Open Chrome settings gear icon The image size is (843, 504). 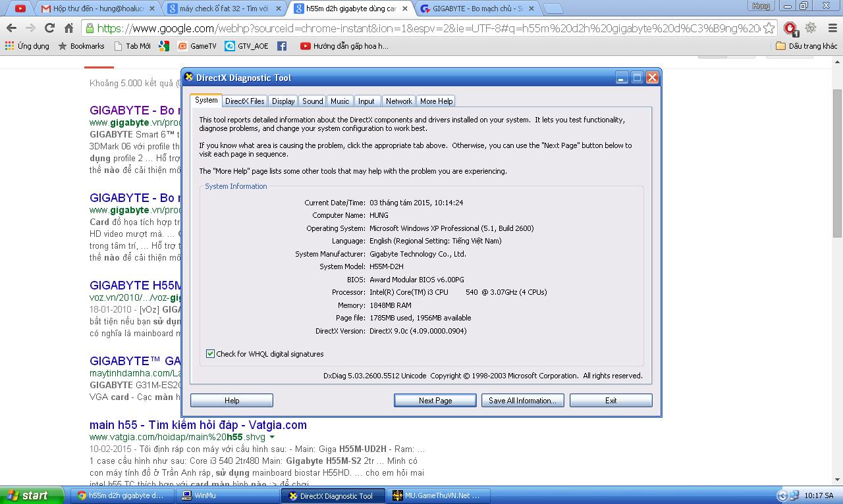(x=811, y=28)
